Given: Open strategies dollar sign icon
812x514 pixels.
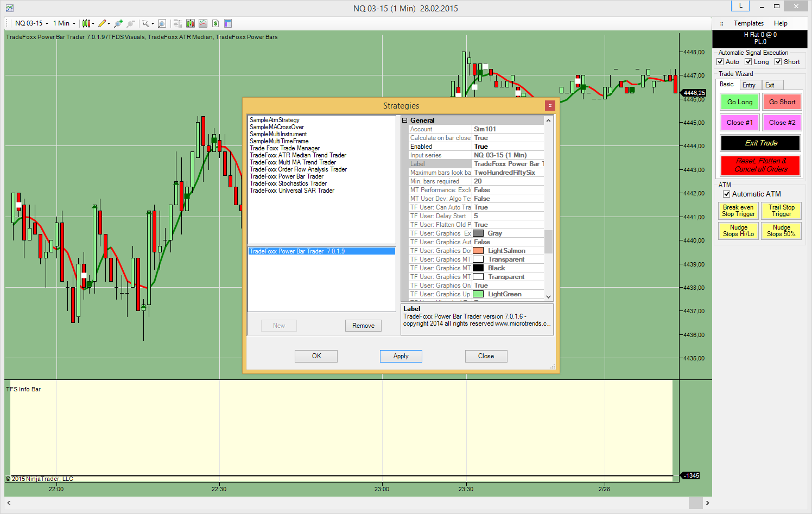Looking at the screenshot, I should pos(215,23).
